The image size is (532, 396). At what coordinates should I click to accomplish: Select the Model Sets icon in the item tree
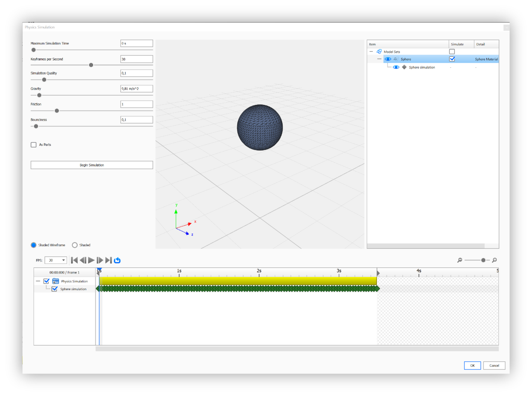click(379, 51)
